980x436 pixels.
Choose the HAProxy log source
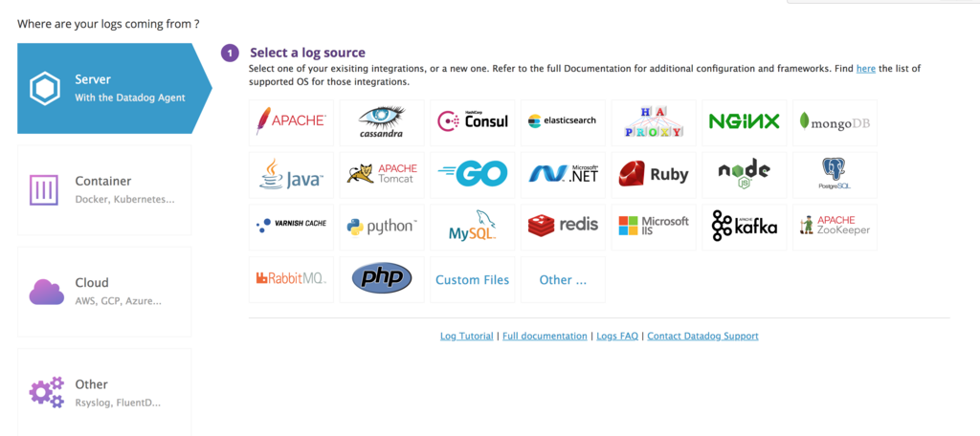click(x=654, y=122)
